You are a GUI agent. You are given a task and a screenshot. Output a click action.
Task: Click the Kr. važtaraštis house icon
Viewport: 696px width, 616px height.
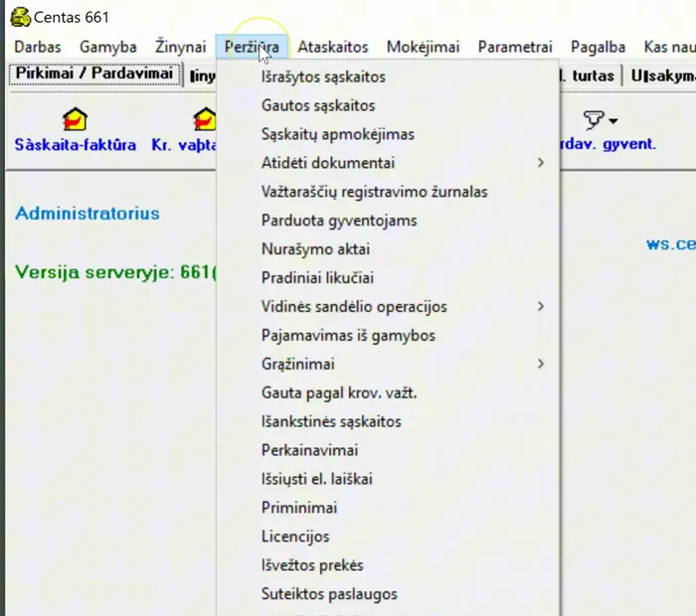tap(205, 119)
